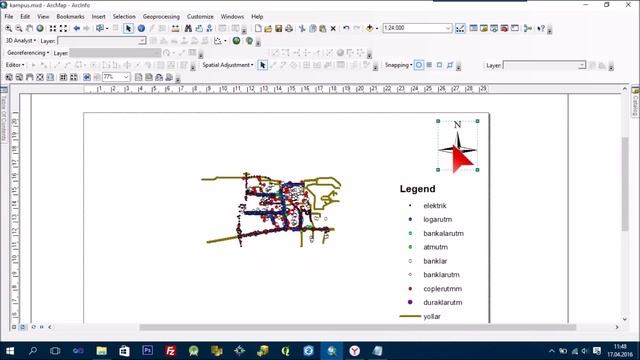The width and height of the screenshot is (640, 360).
Task: Click layout toolbar Zoom In page icon
Action: click(x=9, y=77)
